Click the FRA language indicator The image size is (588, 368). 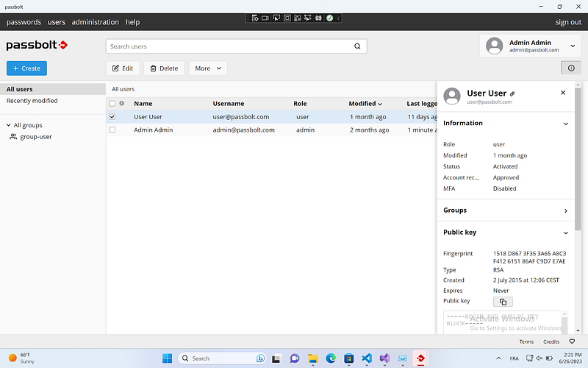click(514, 358)
